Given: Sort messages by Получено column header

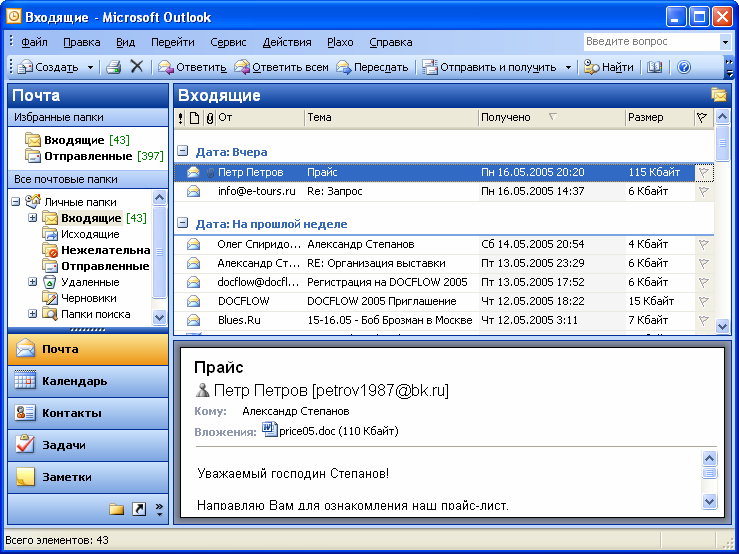Looking at the screenshot, I should [551, 118].
